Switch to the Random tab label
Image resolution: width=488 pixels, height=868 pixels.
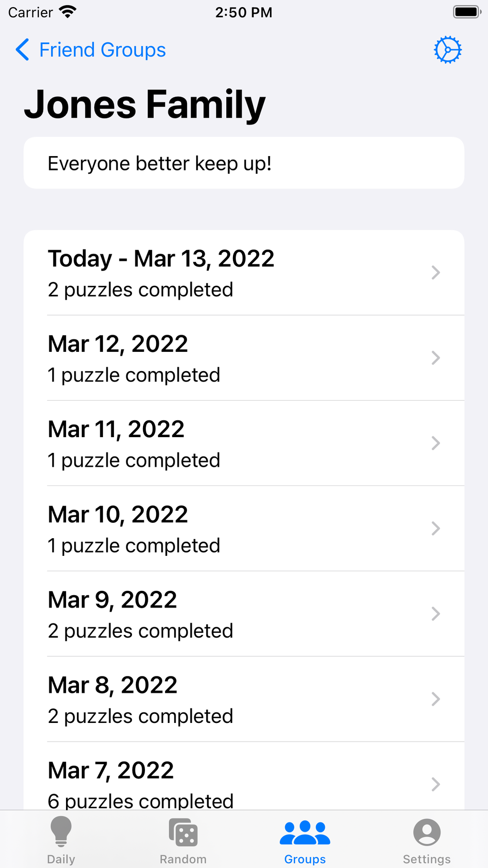[183, 859]
